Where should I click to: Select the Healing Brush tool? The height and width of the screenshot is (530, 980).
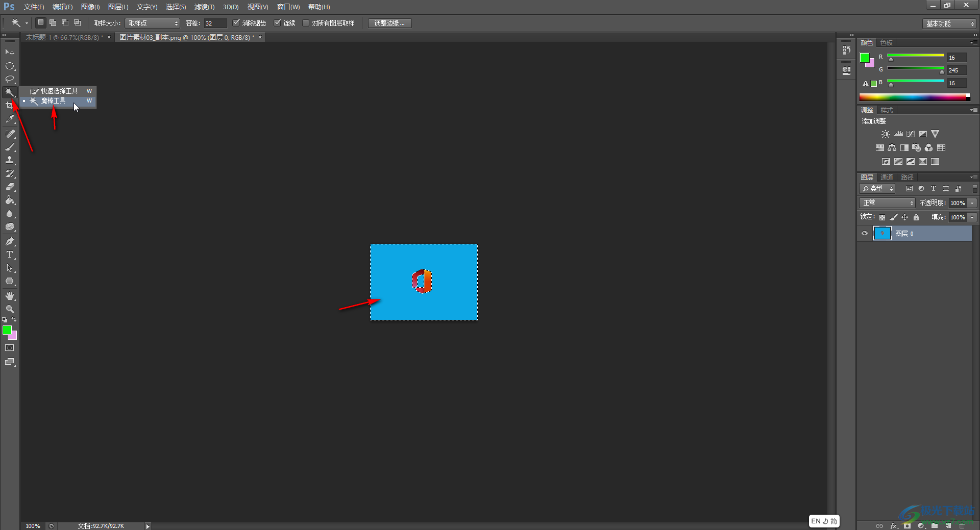(x=10, y=133)
